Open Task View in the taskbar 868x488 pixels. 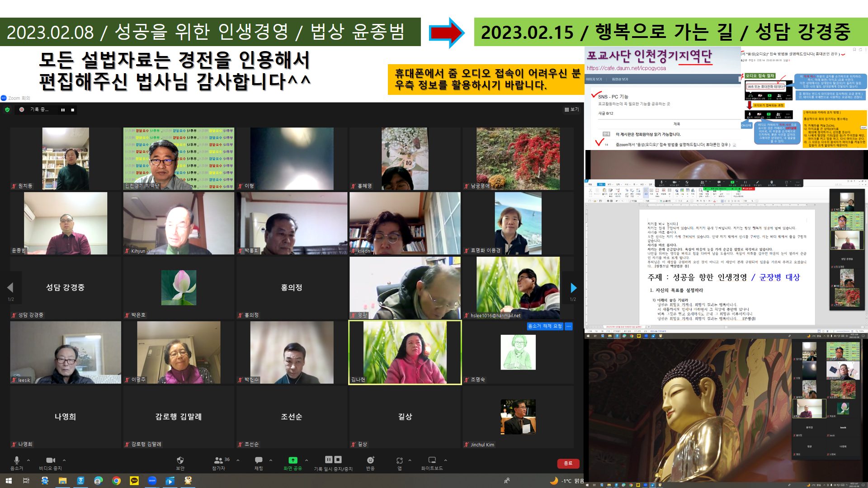[26, 481]
